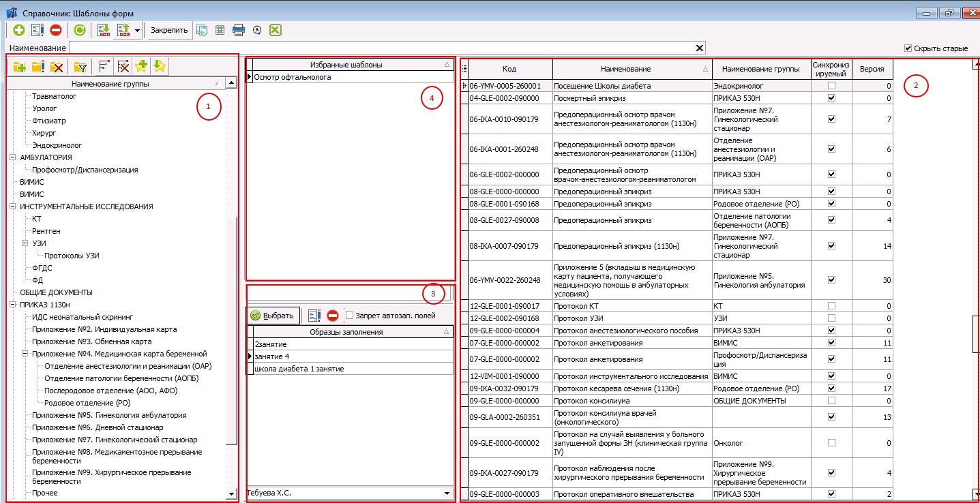Collapse the УЗИ tree node

25,243
